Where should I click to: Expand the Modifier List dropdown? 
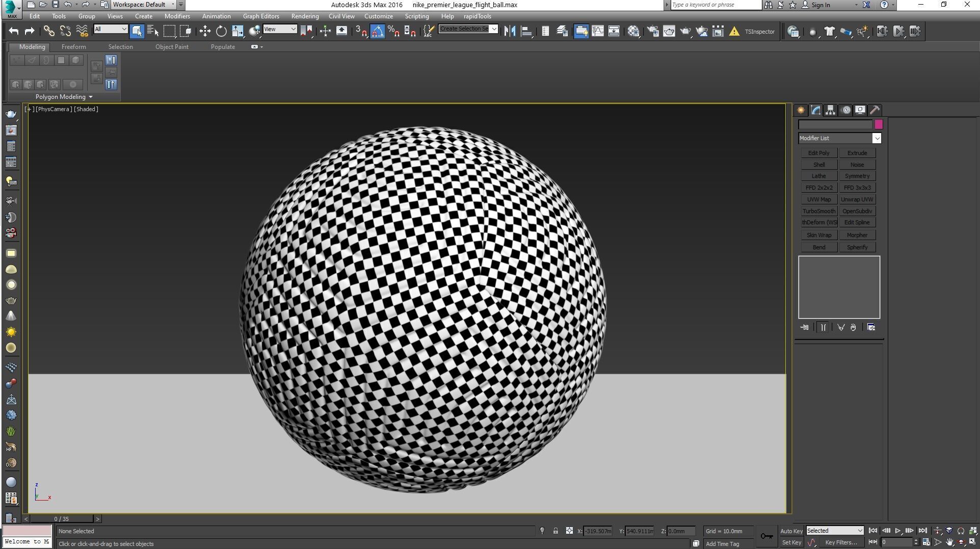coord(876,138)
